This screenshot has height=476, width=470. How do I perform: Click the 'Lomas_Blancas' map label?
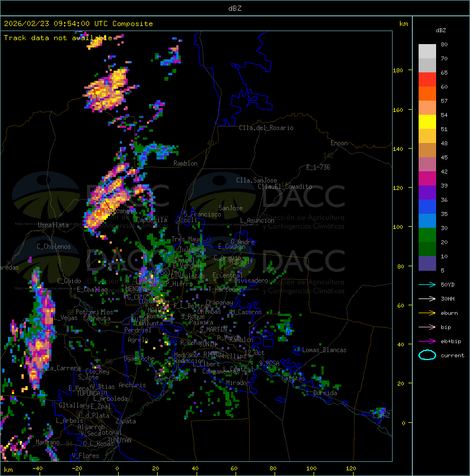(324, 350)
